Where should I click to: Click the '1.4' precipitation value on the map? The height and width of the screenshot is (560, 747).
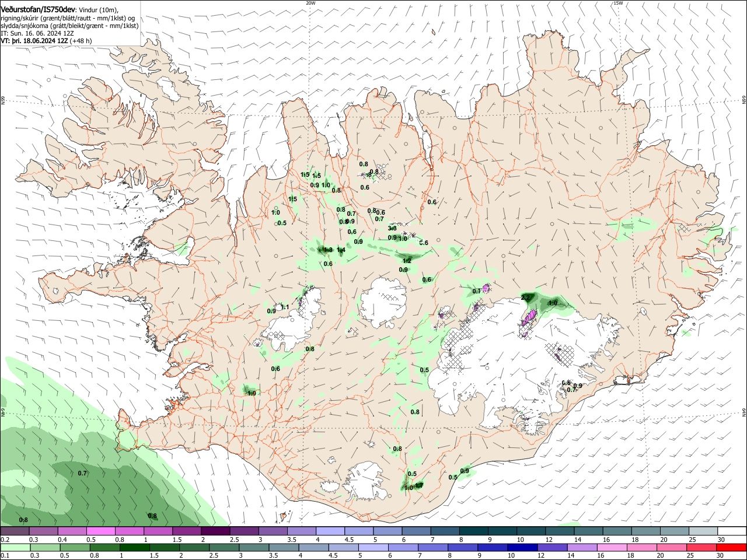341,250
